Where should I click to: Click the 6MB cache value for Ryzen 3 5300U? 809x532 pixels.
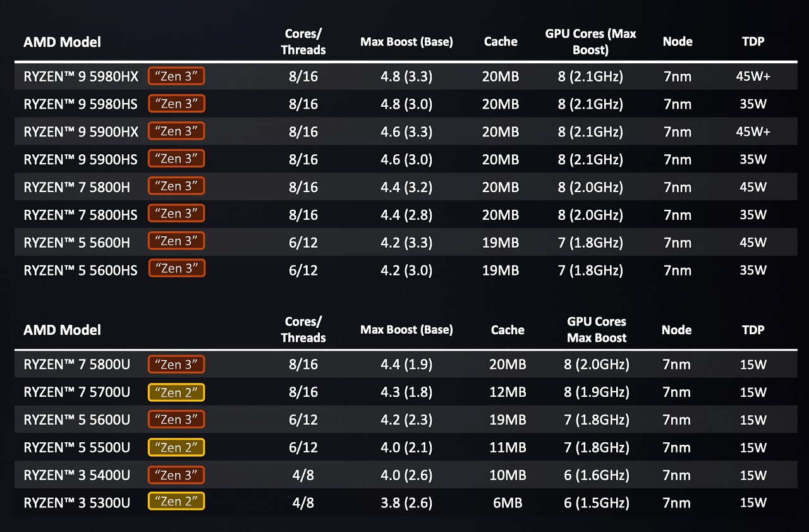coord(508,503)
